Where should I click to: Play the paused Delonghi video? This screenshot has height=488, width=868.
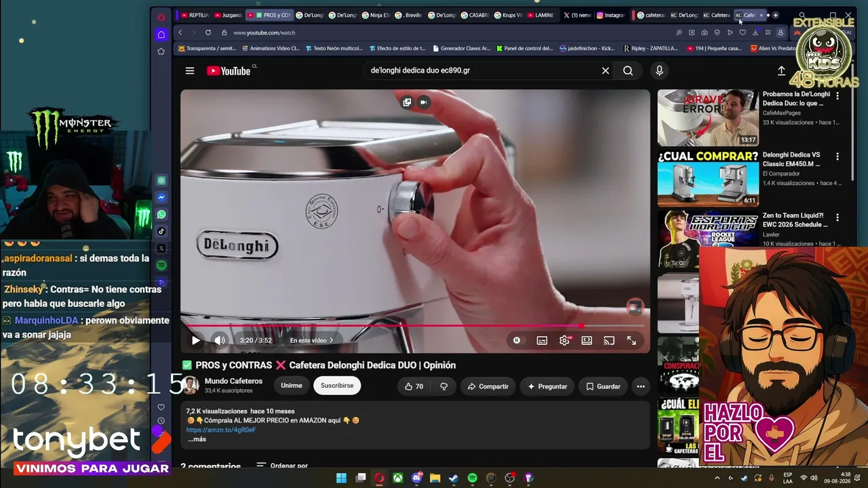195,340
